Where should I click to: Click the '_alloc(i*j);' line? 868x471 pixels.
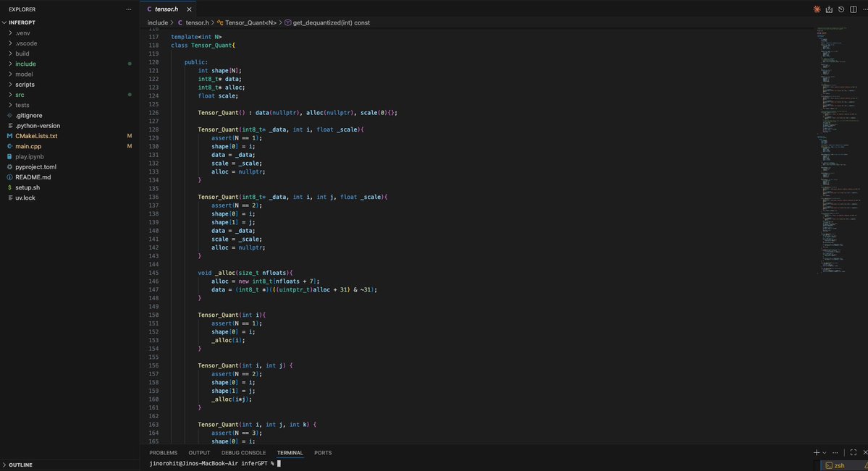[232, 399]
